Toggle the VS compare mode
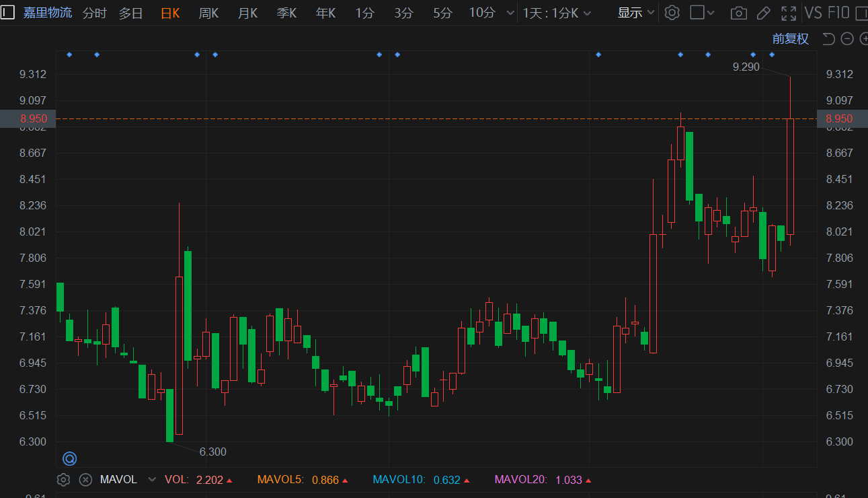Viewport: 868px width, 498px height. pos(813,13)
